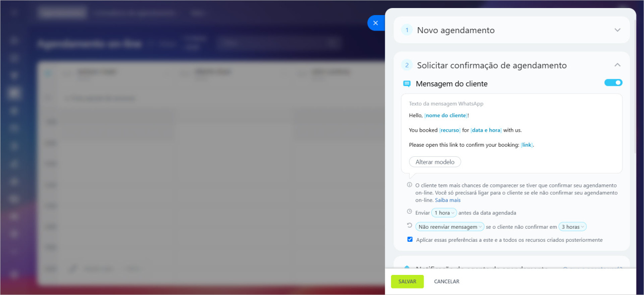This screenshot has height=295, width=644.
Task: Click the CANCELAR button
Action: (x=447, y=281)
